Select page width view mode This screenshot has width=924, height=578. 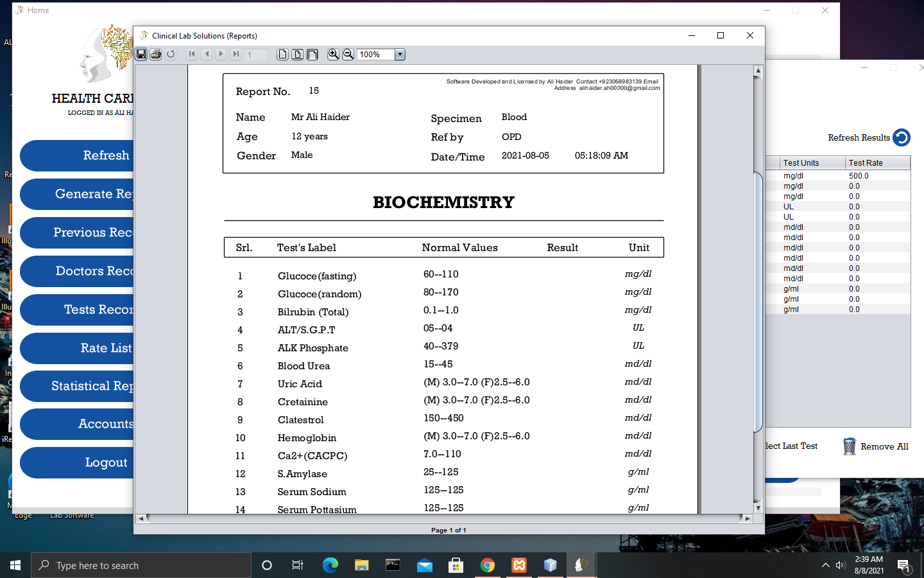298,54
